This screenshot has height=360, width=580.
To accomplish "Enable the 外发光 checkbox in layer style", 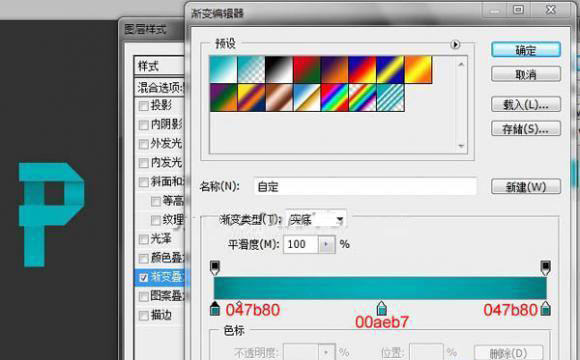I will click(144, 144).
